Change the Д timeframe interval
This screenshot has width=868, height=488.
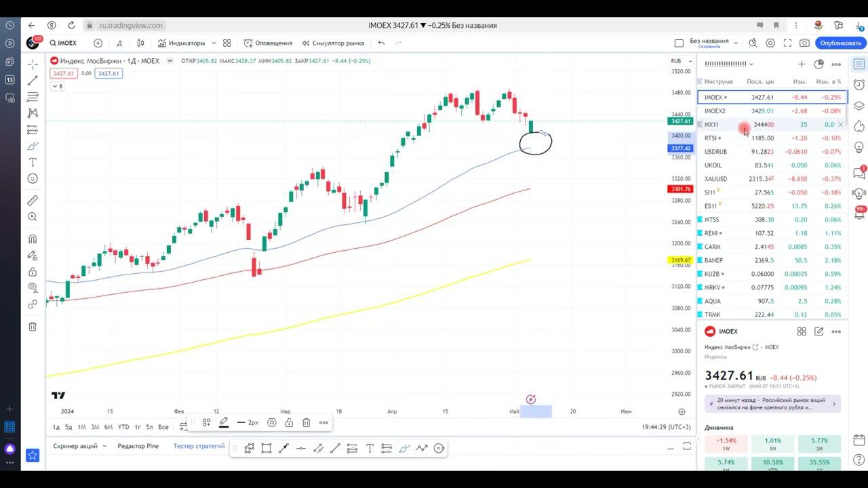[x=119, y=43]
